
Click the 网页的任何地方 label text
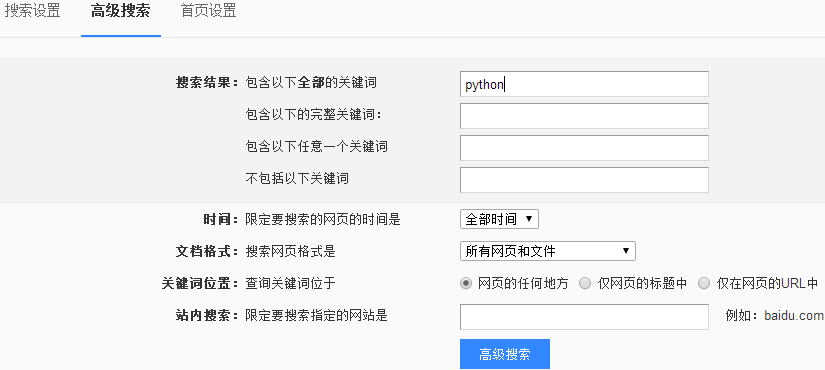(523, 284)
